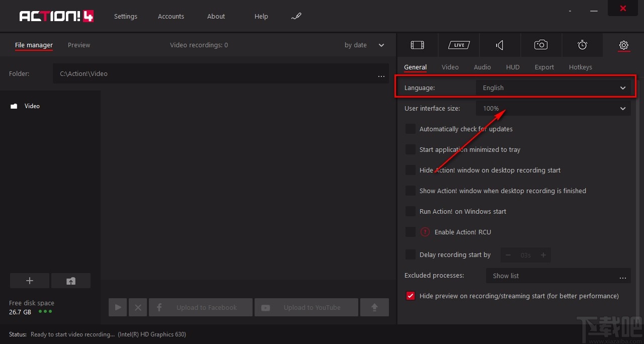The image size is (644, 344).
Task: Open excluded processes three-dot button
Action: pyautogui.click(x=623, y=278)
